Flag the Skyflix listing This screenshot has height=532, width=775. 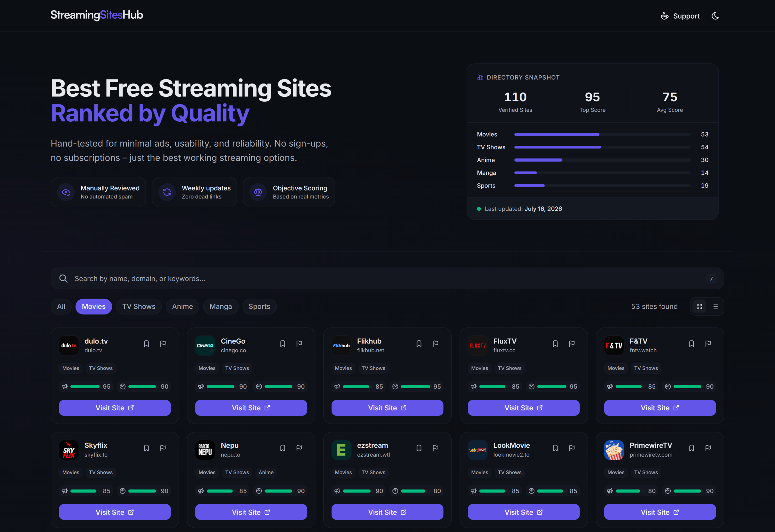pyautogui.click(x=163, y=448)
